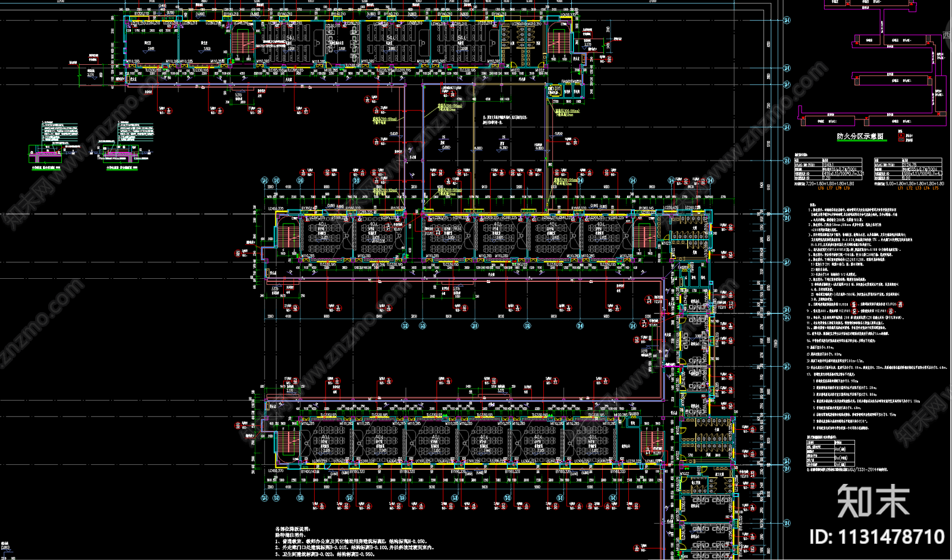Select note 2 about 外走廊门口处 elevation

[x=355, y=548]
